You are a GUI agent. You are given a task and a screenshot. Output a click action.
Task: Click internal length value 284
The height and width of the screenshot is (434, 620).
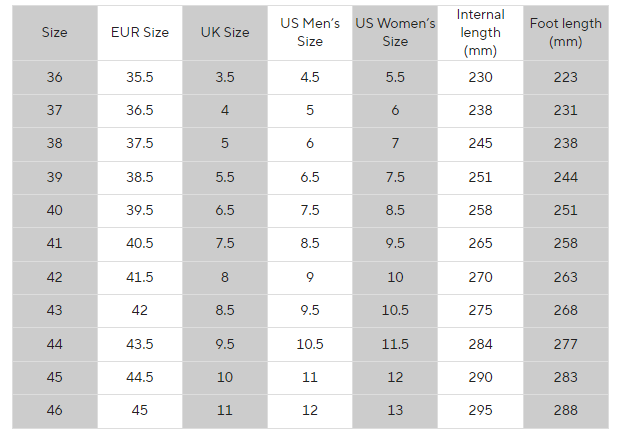tap(480, 344)
